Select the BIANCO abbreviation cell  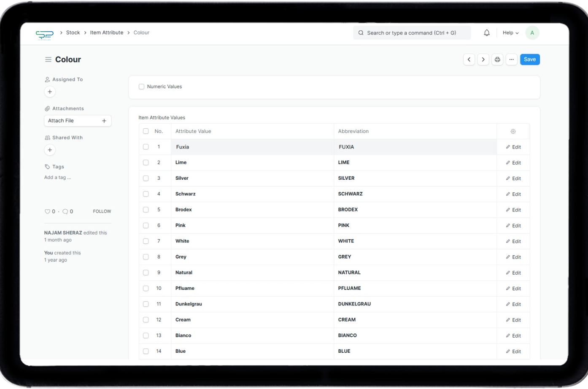click(x=415, y=335)
